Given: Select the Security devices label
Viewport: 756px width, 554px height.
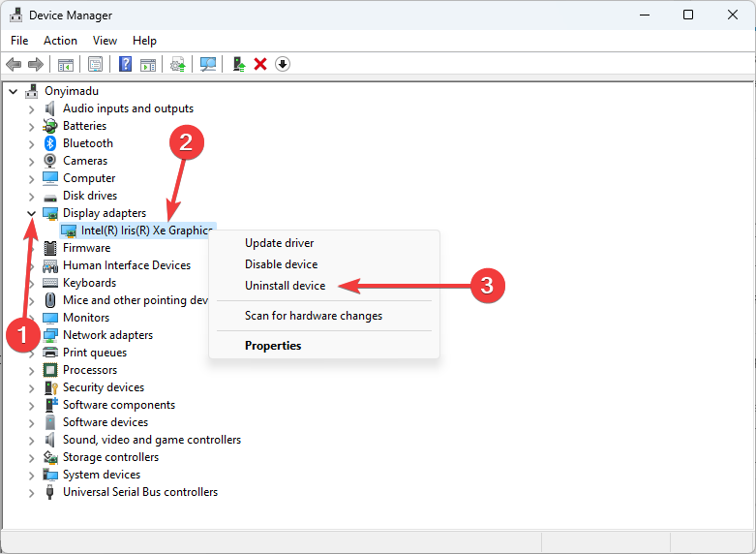Looking at the screenshot, I should pos(104,387).
